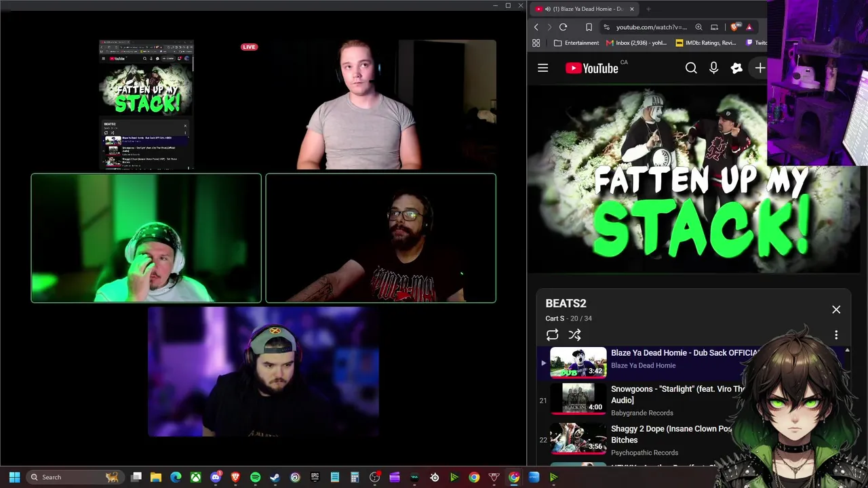Click the sparkle icon beside the microphone
This screenshot has height=488, width=868.
pyautogui.click(x=736, y=68)
